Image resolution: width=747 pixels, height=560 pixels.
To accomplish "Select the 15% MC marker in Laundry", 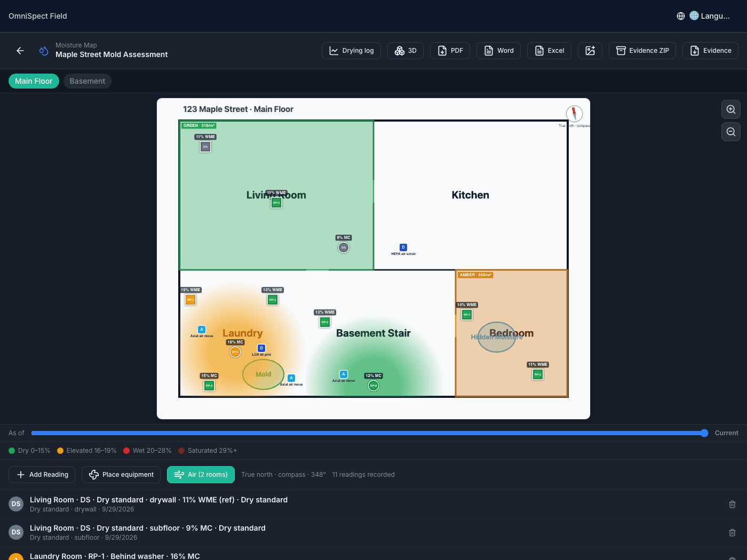I will click(x=209, y=386).
